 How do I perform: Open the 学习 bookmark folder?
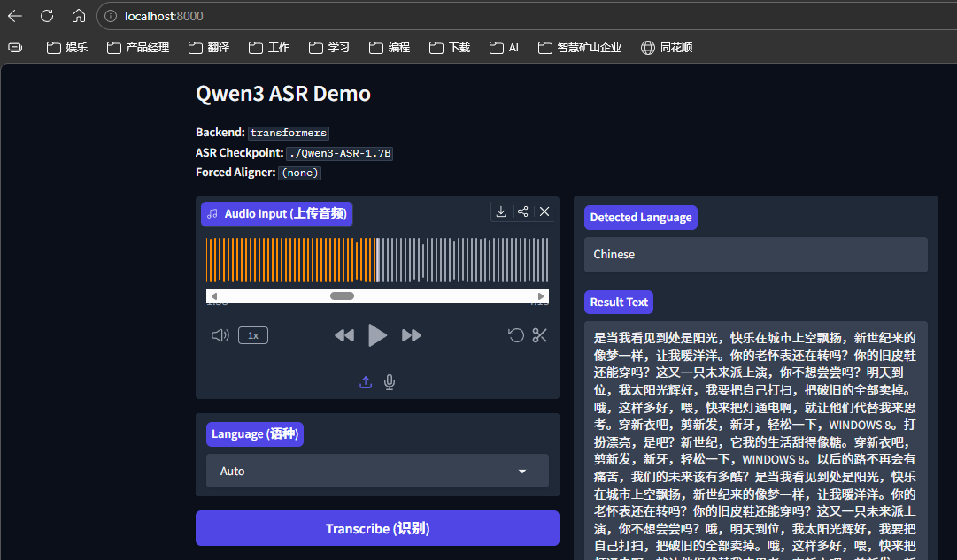(x=329, y=48)
